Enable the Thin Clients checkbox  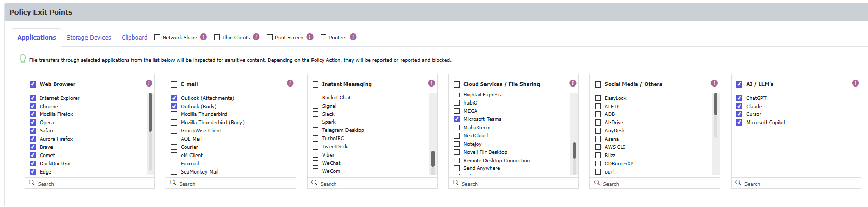[x=217, y=37]
